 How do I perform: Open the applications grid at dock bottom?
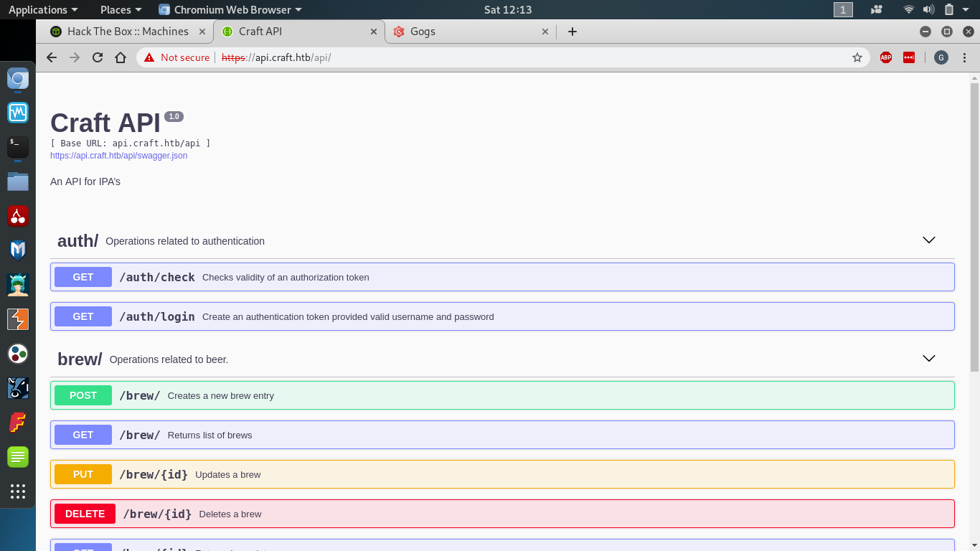tap(17, 491)
